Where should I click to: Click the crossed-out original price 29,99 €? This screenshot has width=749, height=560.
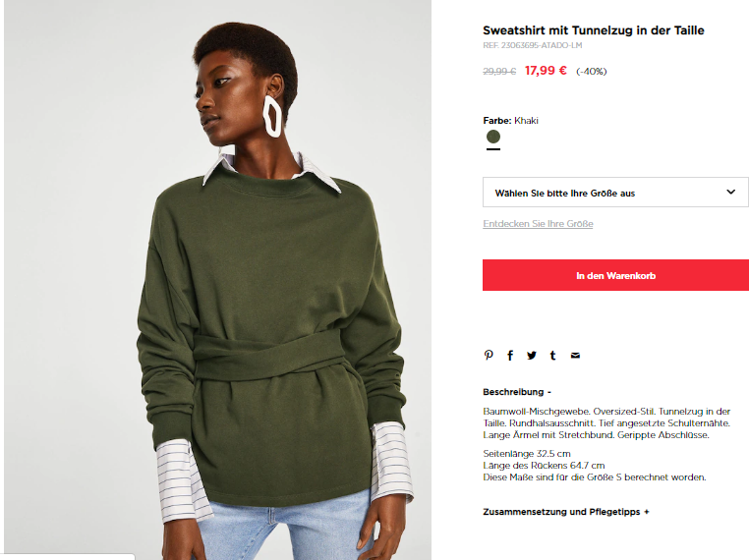[499, 72]
